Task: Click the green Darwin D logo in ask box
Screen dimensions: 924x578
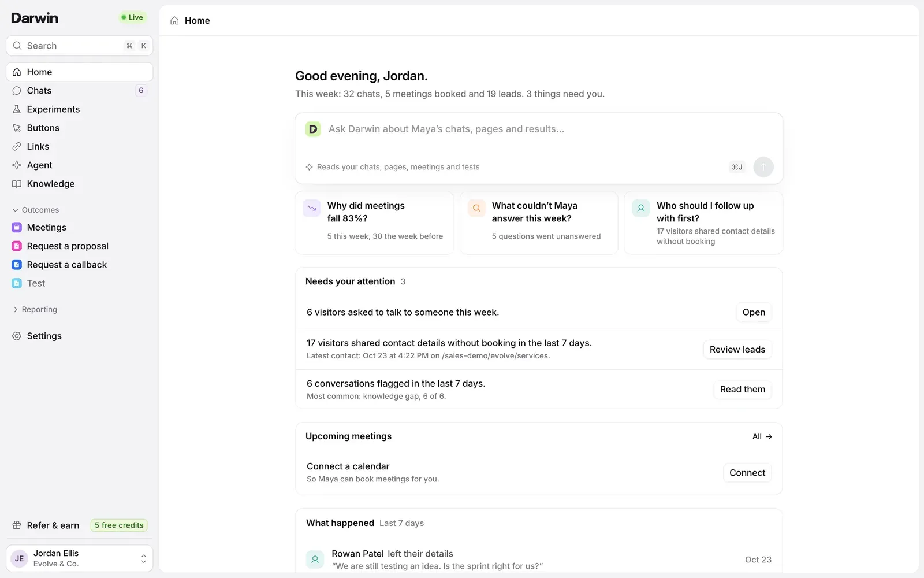Action: point(313,129)
